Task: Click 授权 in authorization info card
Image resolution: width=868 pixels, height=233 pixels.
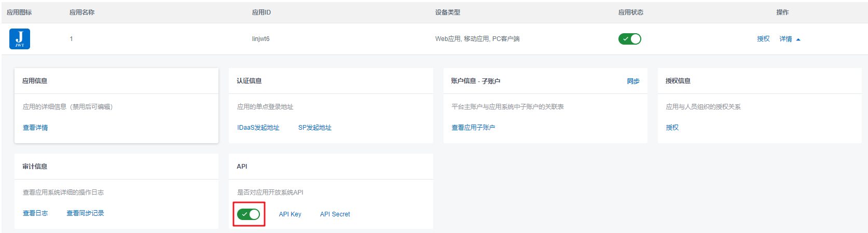Action: [672, 128]
